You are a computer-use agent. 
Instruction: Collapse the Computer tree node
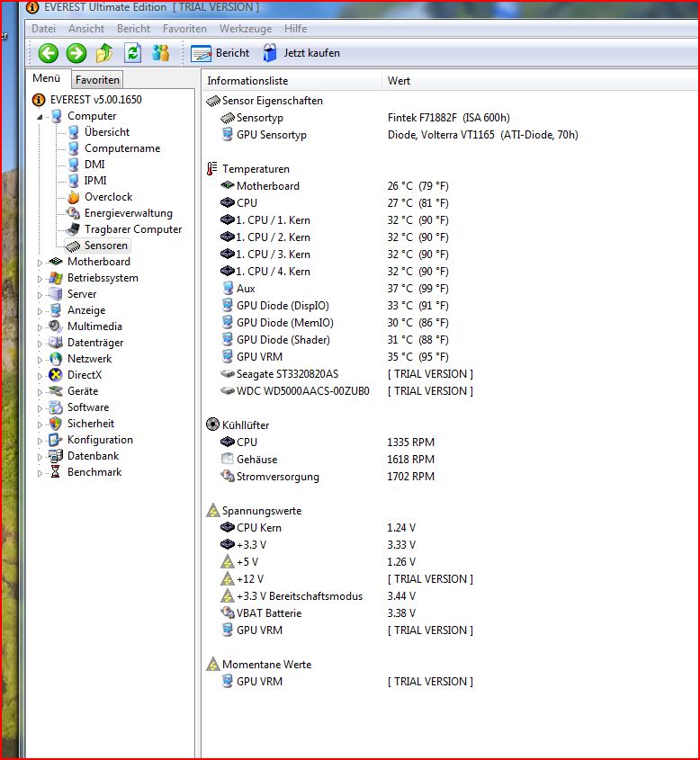[x=40, y=117]
